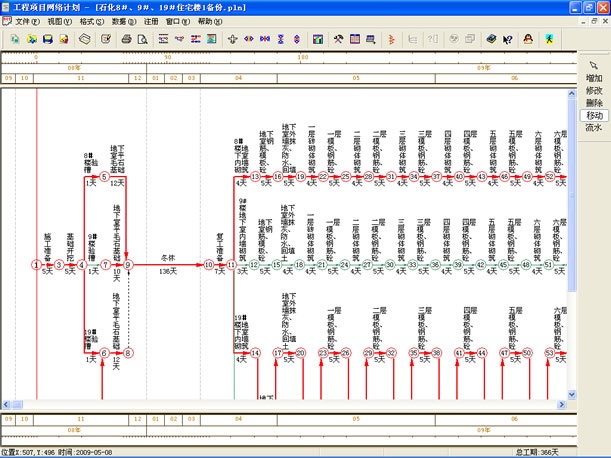Open Print Preview from the toolbar
Viewport: 611px width, 458px height.
tap(143, 39)
